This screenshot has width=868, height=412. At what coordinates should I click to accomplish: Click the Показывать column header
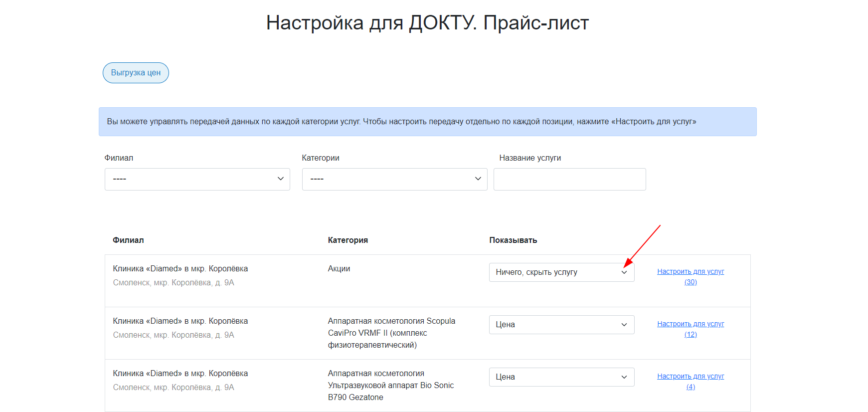513,240
